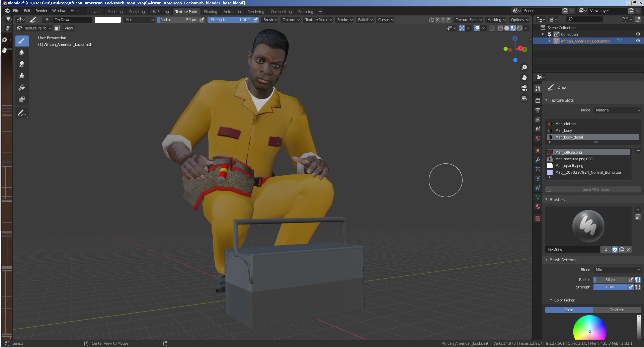Open Object properties tab
This screenshot has height=348, width=644.
click(x=538, y=150)
